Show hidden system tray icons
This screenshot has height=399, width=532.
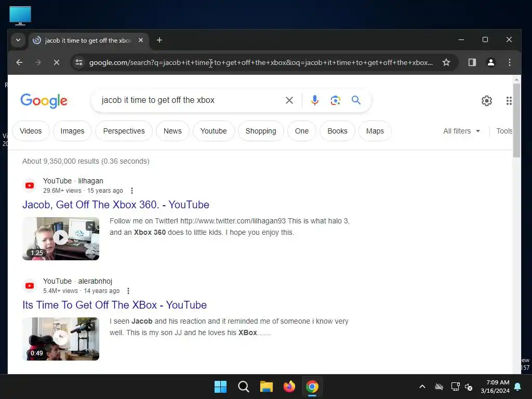422,387
